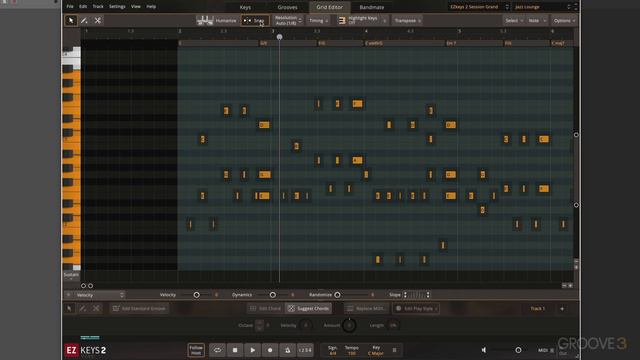Click the Replace MIDI button
640x360 pixels.
coord(366,308)
